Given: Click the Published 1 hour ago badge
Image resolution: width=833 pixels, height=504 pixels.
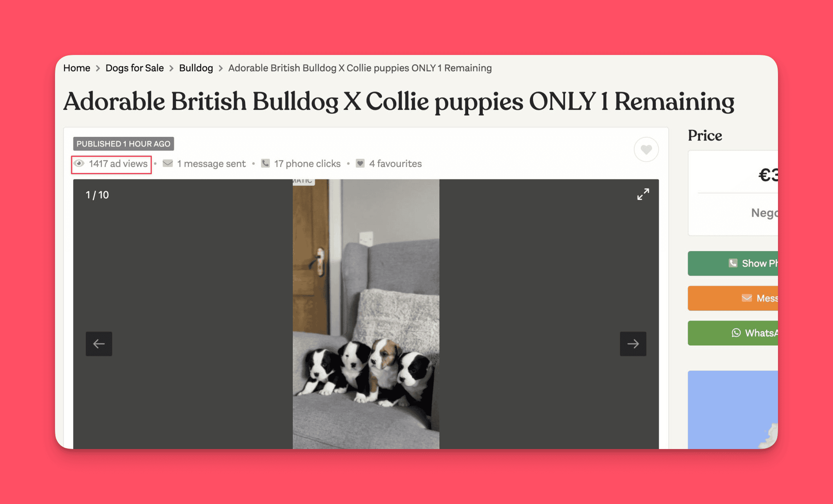Looking at the screenshot, I should [x=123, y=144].
